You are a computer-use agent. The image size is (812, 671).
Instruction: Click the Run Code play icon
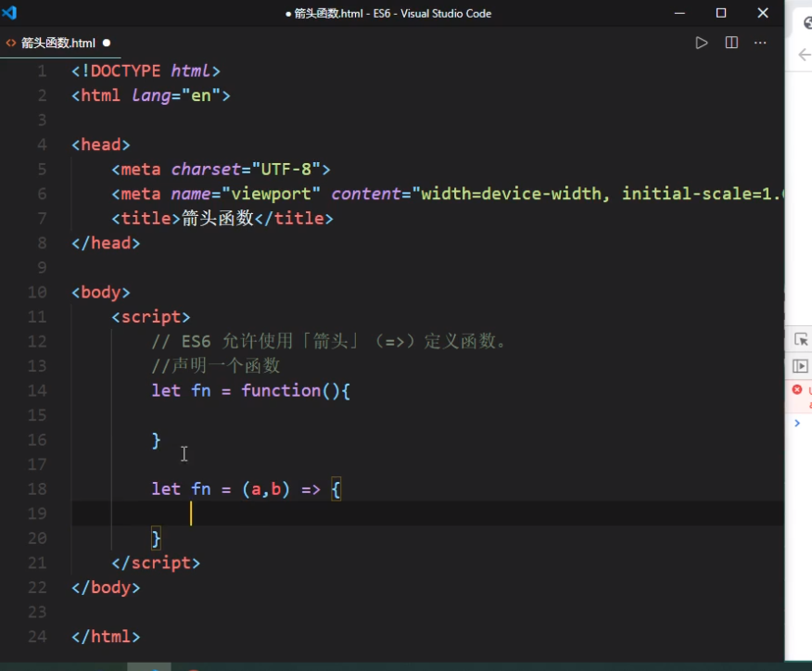point(701,43)
